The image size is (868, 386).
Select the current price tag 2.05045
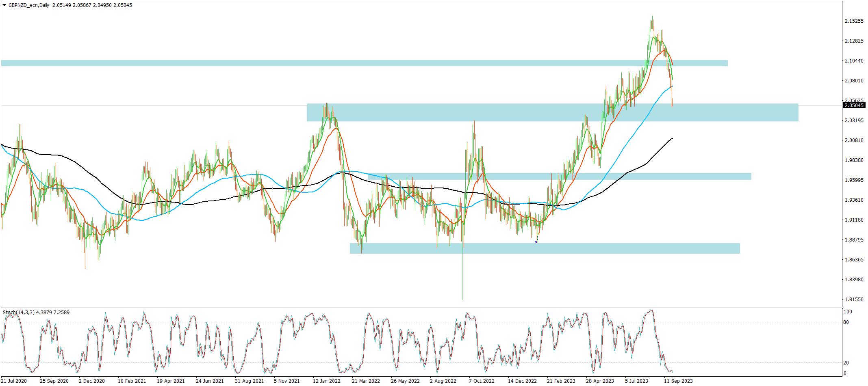click(x=855, y=106)
